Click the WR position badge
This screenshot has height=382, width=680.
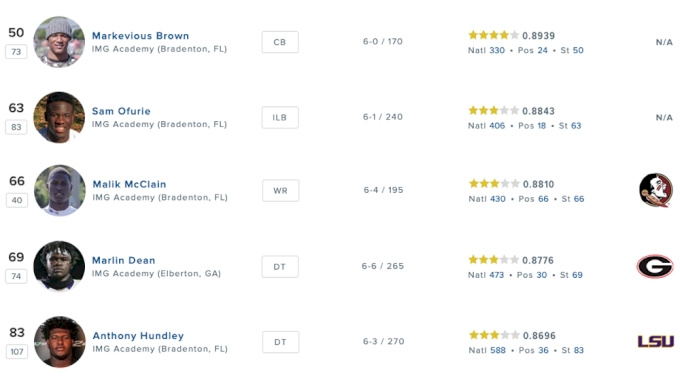point(280,191)
